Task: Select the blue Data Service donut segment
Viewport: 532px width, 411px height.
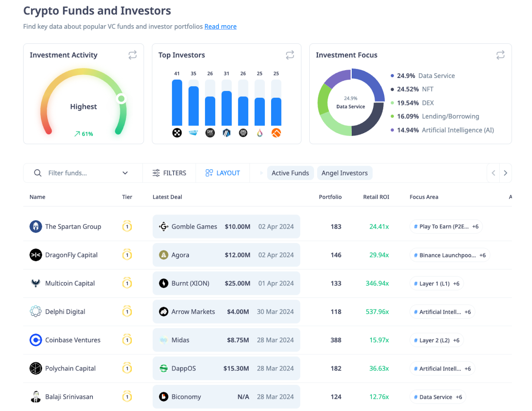Action: (372, 82)
